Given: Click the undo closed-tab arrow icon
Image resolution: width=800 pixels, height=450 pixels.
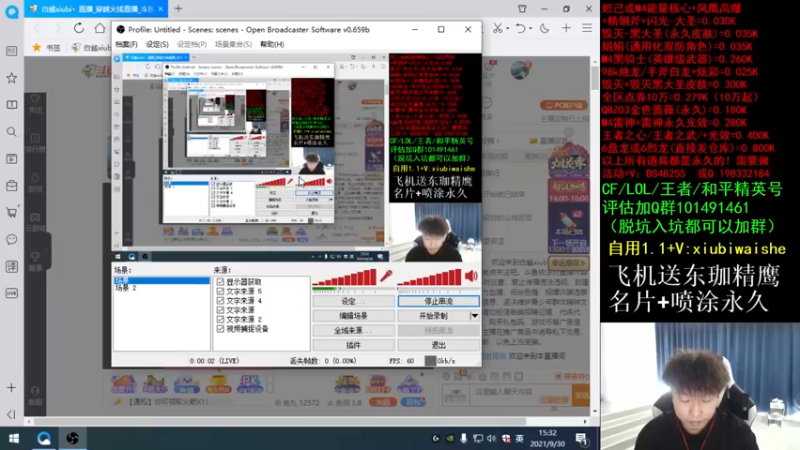Looking at the screenshot, I should pyautogui.click(x=520, y=28).
